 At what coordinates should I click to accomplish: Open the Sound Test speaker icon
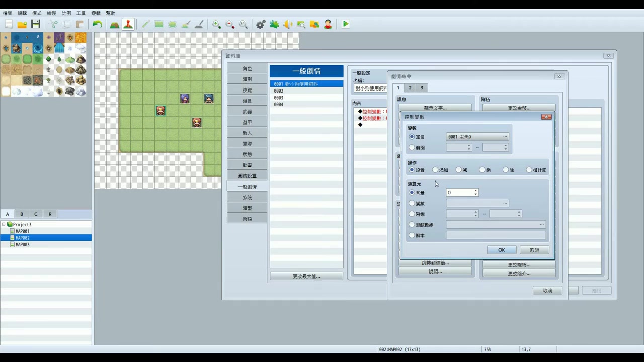coord(288,24)
